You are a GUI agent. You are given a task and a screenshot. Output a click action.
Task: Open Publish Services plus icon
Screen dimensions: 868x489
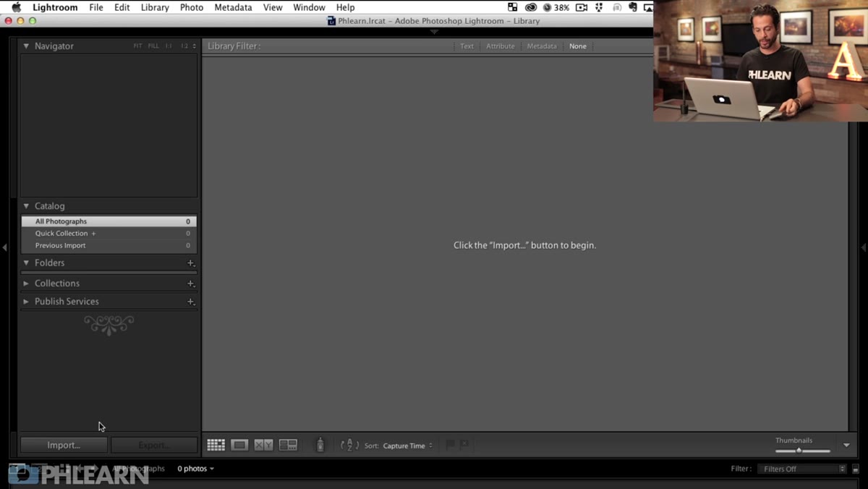tap(190, 301)
